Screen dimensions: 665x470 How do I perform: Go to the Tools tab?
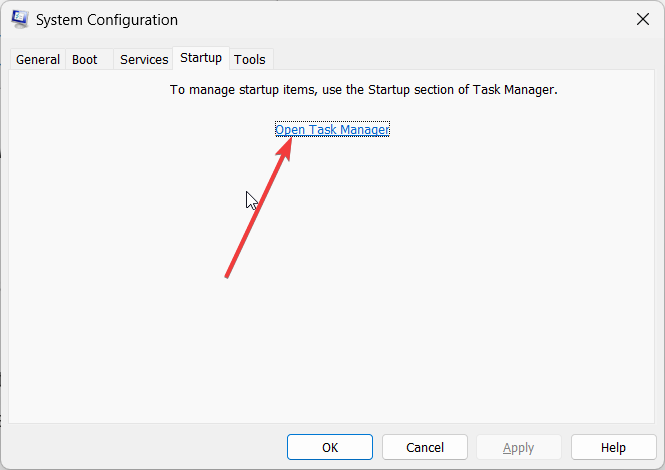(250, 59)
